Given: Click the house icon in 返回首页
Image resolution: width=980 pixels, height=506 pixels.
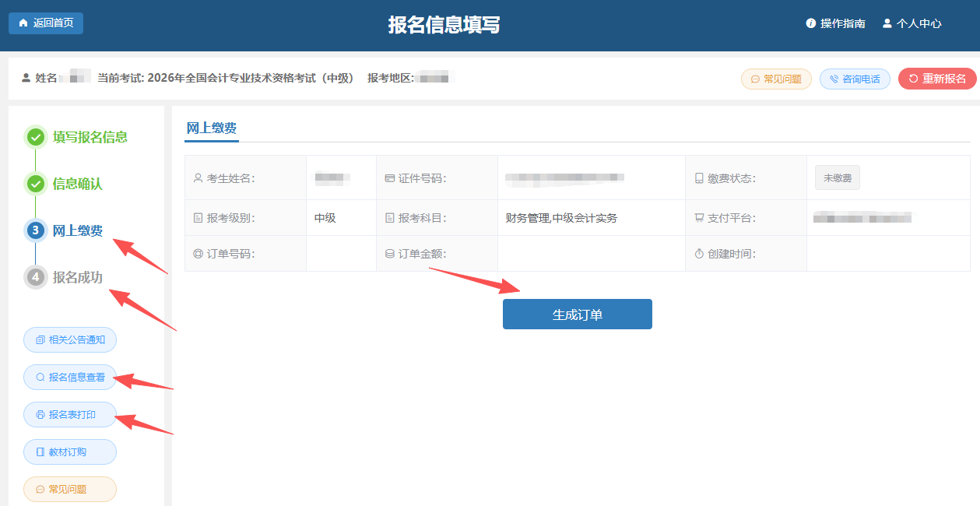Looking at the screenshot, I should pos(23,23).
